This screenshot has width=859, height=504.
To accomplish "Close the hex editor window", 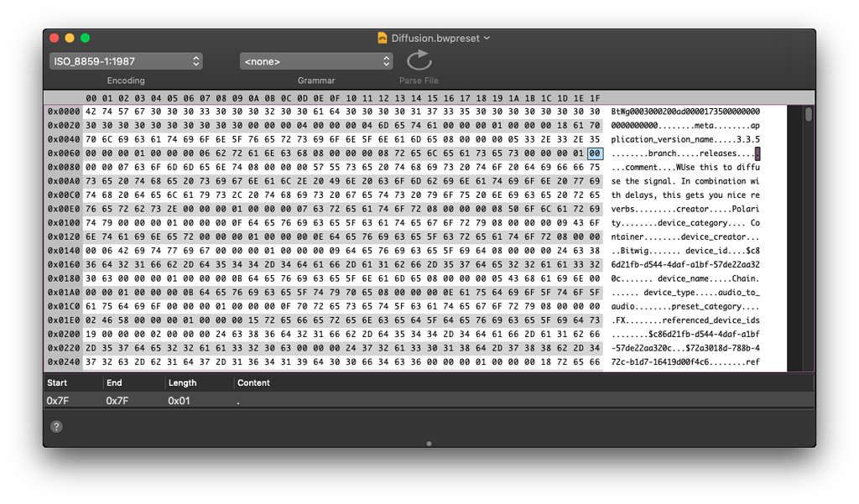I will (55, 38).
